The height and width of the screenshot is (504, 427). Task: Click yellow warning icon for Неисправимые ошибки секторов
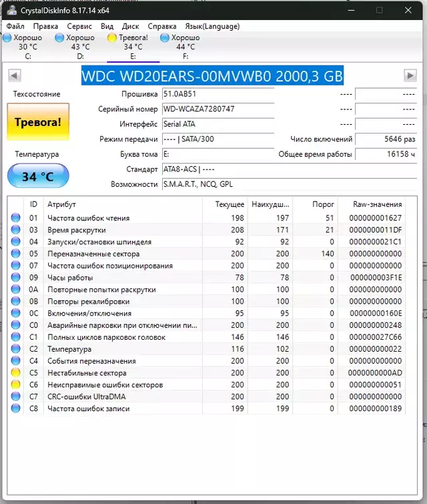pyautogui.click(x=16, y=385)
